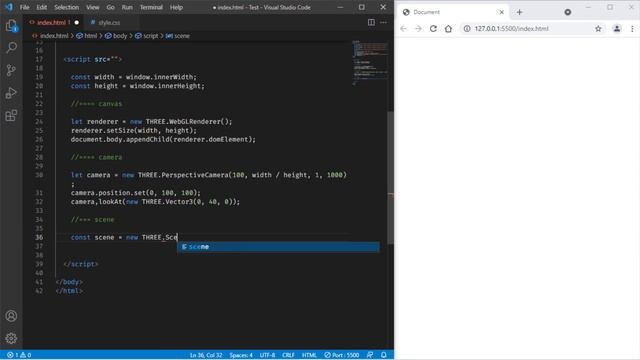Open the Selection menu
Screen dimensions: 640x360
coord(67,7)
